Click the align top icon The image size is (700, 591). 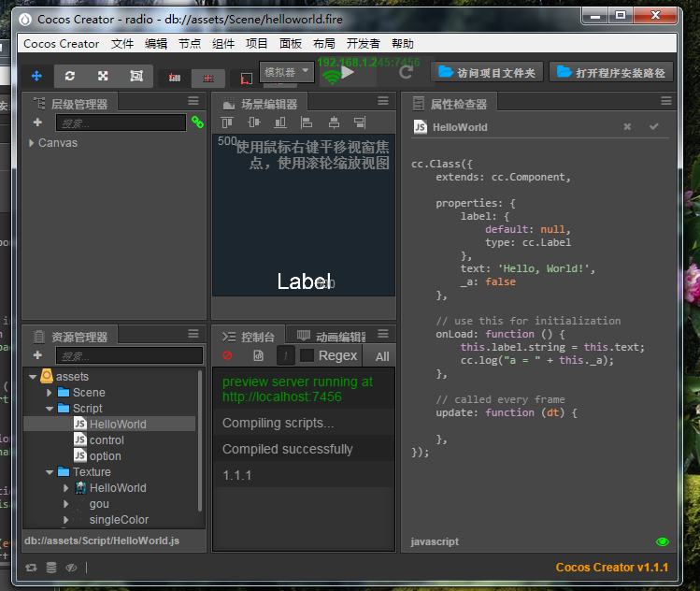[227, 123]
